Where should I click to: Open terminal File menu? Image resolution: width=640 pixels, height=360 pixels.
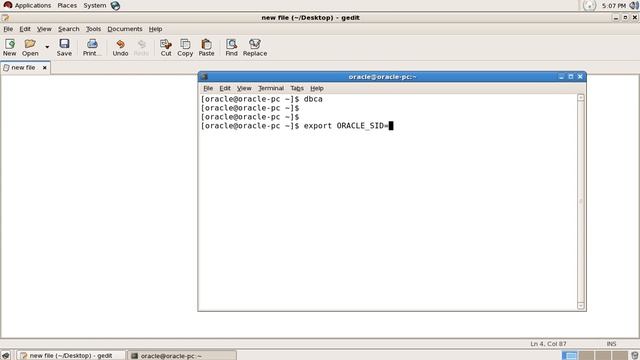click(x=208, y=88)
